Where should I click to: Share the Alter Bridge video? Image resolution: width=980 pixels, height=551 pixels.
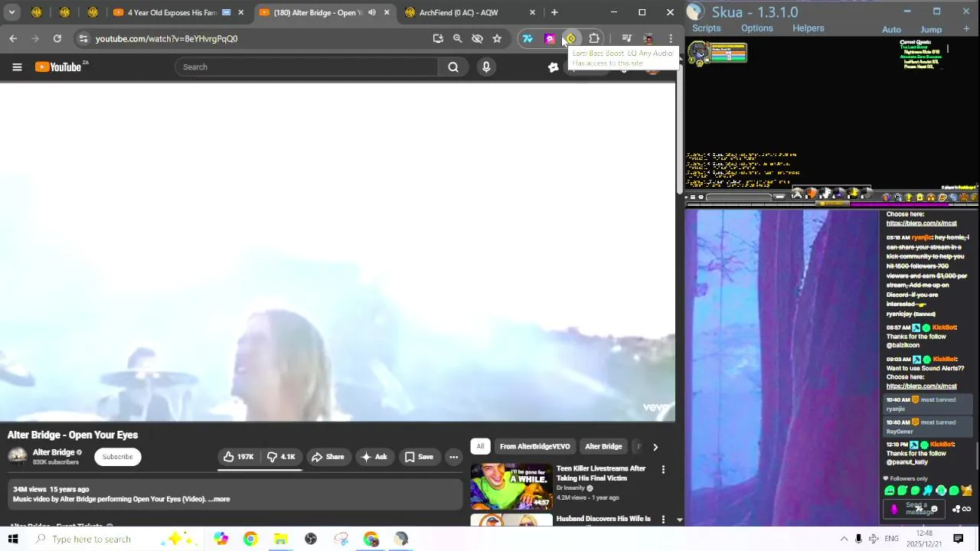point(328,457)
